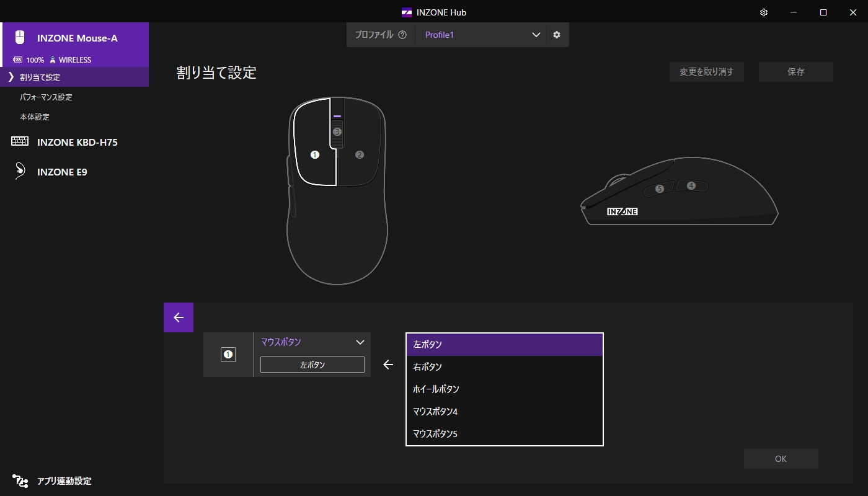Screen dimensions: 868x496
Task: Choose 右ボタン from the list
Action: click(x=505, y=367)
